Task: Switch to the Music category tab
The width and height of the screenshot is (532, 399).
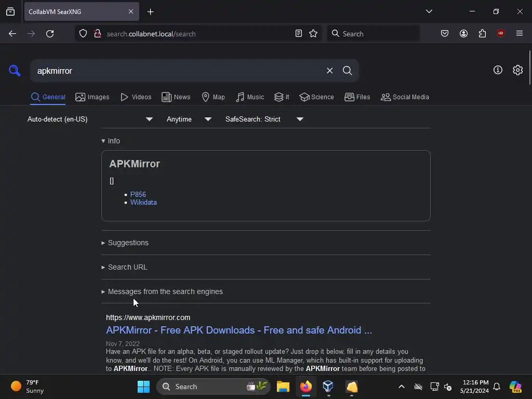Action: point(250,97)
